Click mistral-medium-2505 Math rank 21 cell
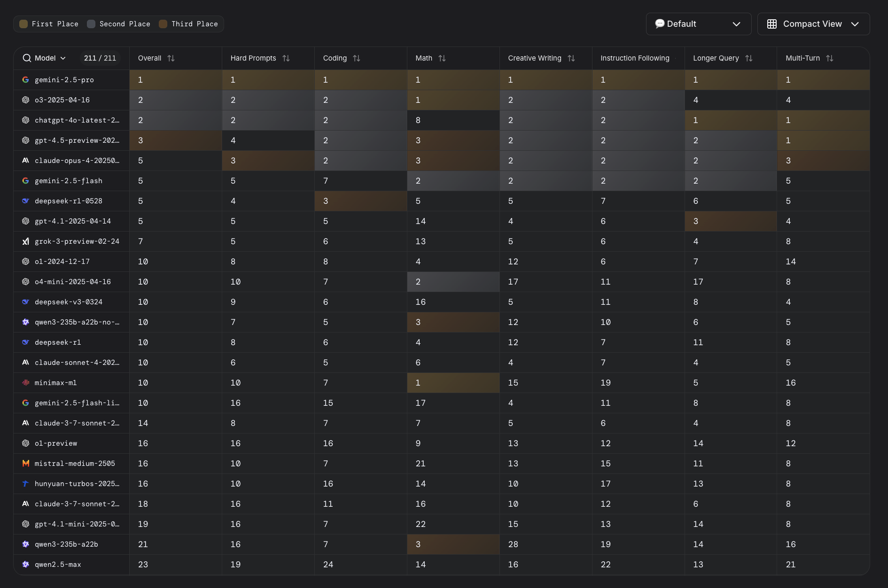This screenshot has height=588, width=888. (x=453, y=464)
